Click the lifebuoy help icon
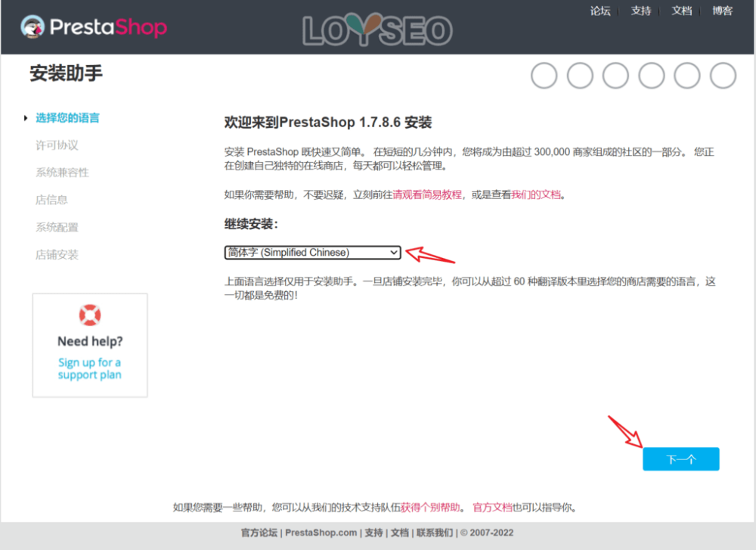Screen dimensions: 756x550 pos(90,315)
